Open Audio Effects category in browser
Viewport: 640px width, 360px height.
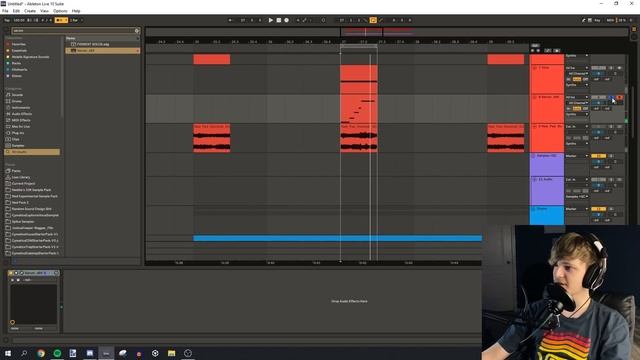pyautogui.click(x=22, y=114)
